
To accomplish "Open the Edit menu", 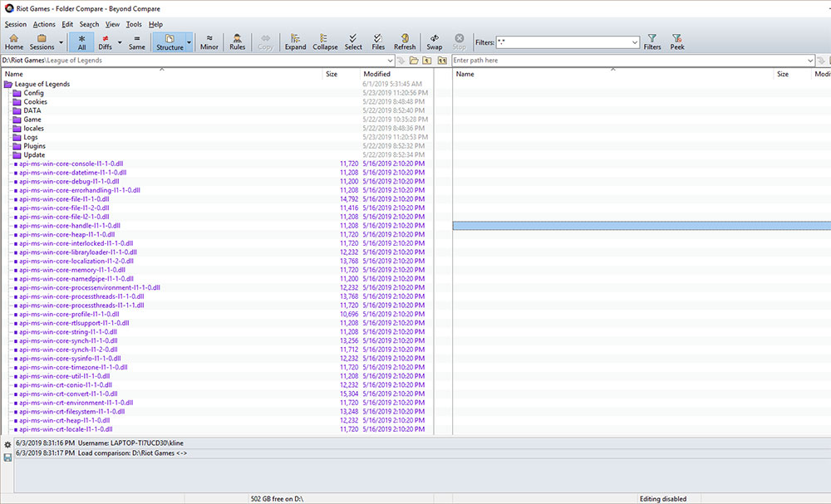I will (67, 24).
